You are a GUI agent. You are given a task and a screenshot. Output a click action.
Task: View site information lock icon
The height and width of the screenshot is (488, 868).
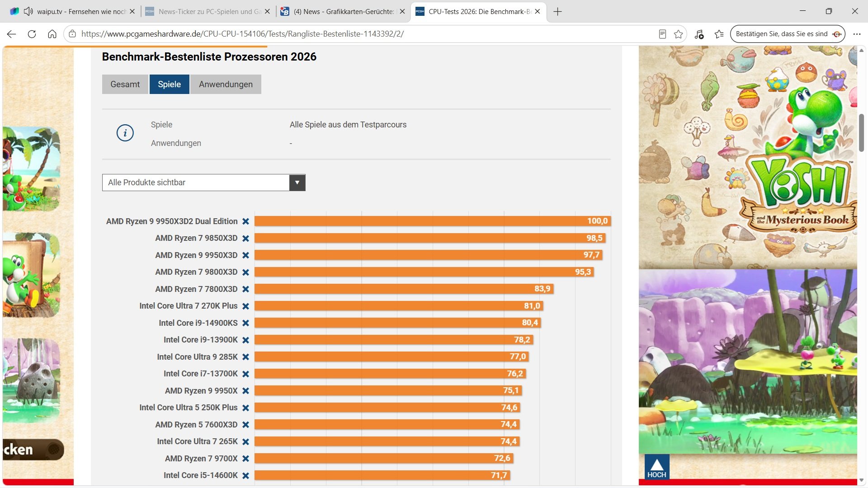pos(72,34)
